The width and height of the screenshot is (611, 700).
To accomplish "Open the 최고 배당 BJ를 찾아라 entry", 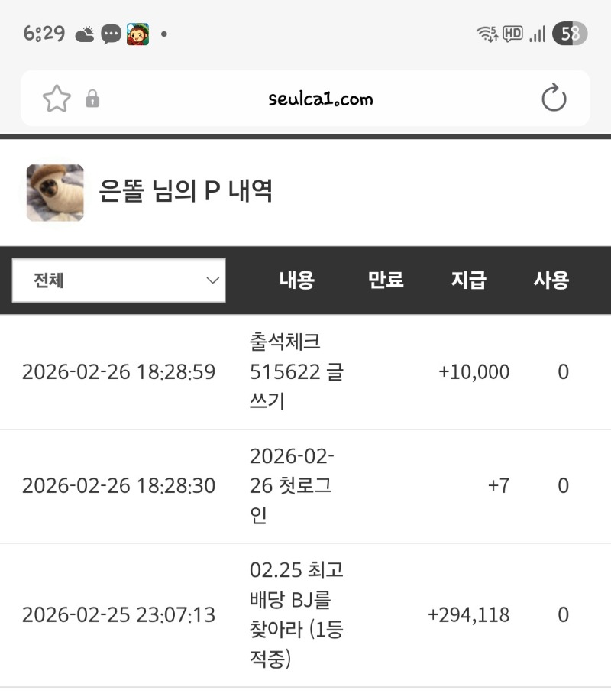I will coord(296,615).
